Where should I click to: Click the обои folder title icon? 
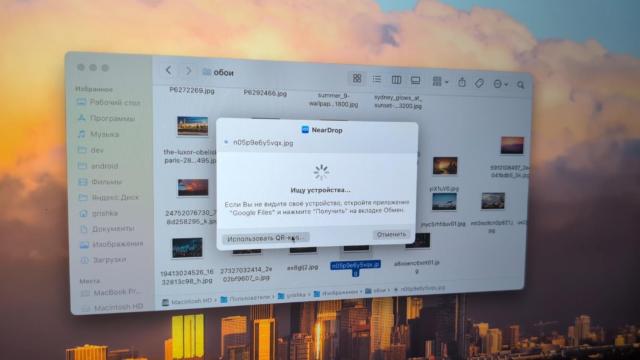(x=207, y=72)
